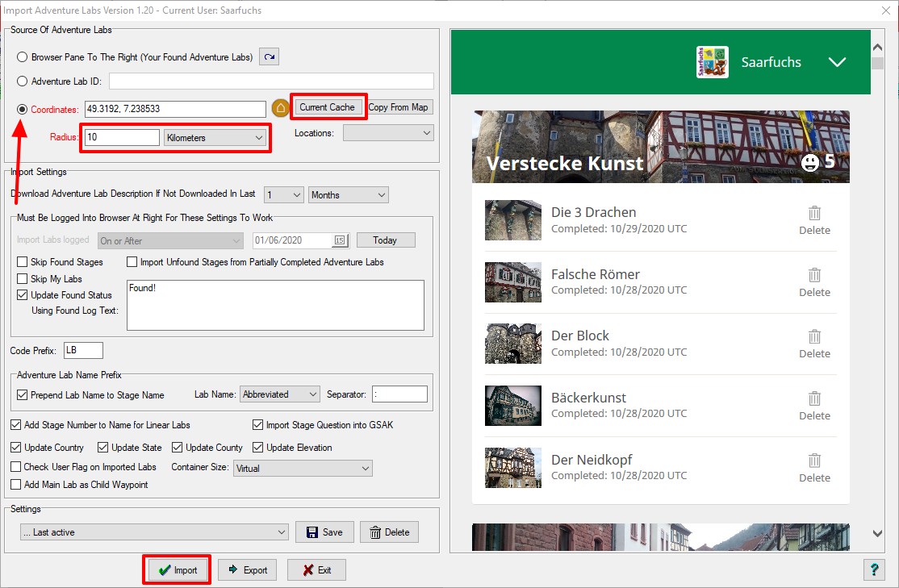Select the Coordinates radio button

23,109
